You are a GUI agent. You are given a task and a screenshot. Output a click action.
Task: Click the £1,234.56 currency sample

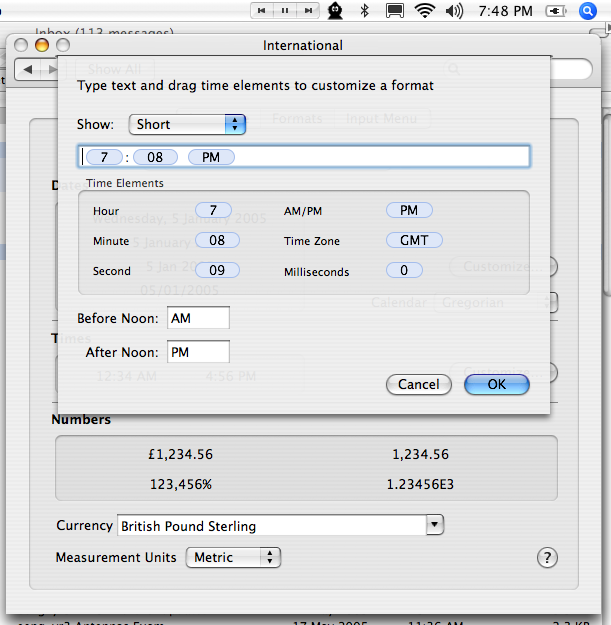pos(180,454)
